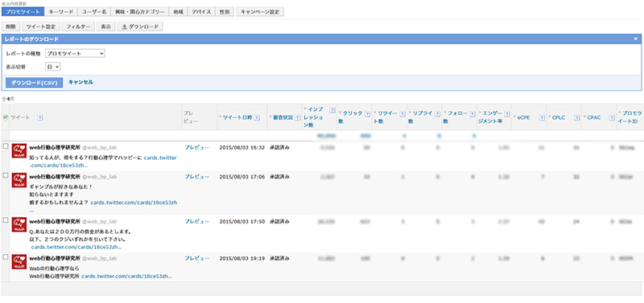Image resolution: width=644 pixels, height=303 pixels.
Task: Switch to the 地域 tab
Action: 178,12
